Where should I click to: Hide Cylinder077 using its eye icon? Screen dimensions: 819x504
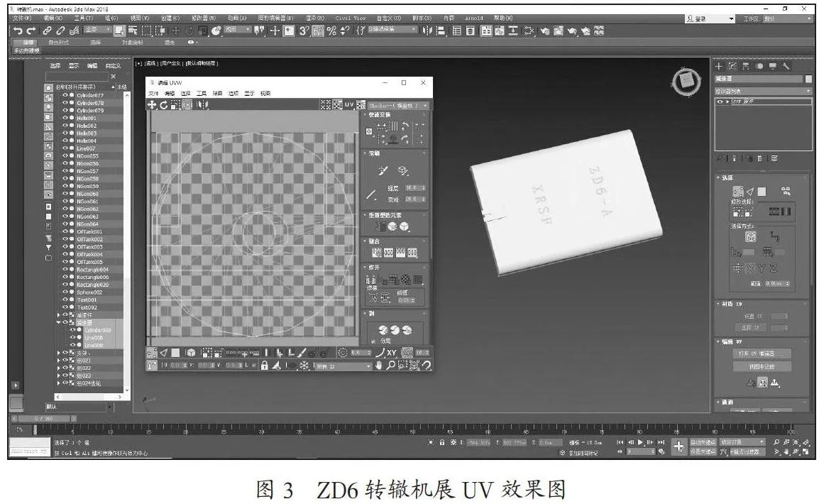point(65,96)
